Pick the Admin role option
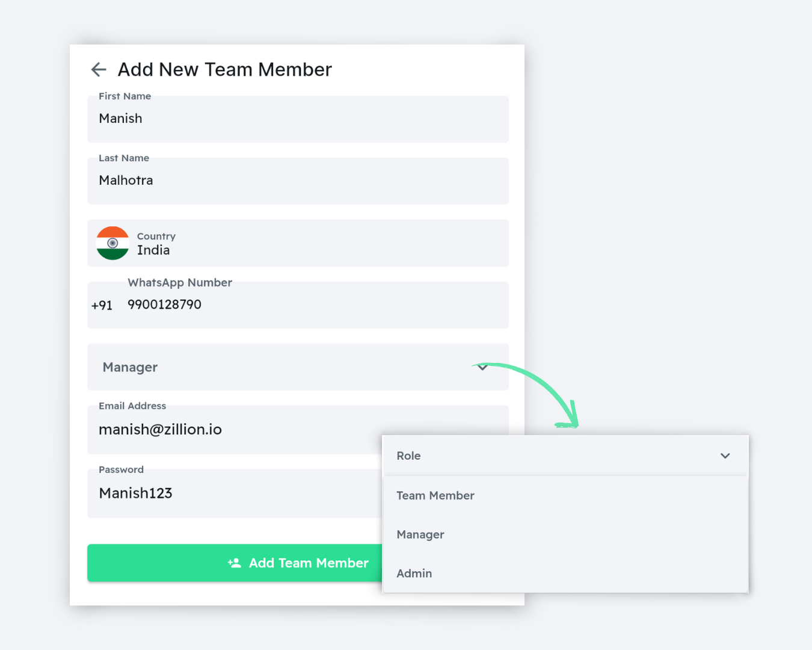812x650 pixels. (414, 574)
